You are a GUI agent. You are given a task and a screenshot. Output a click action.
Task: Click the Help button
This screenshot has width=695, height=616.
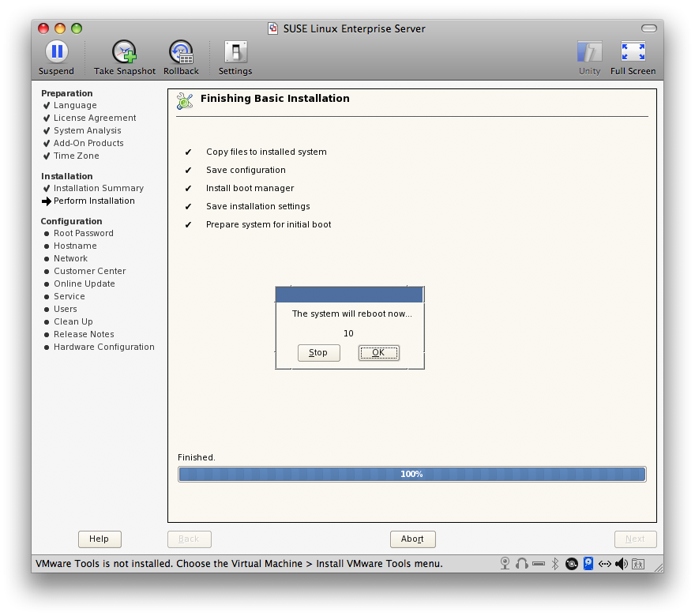pos(99,539)
